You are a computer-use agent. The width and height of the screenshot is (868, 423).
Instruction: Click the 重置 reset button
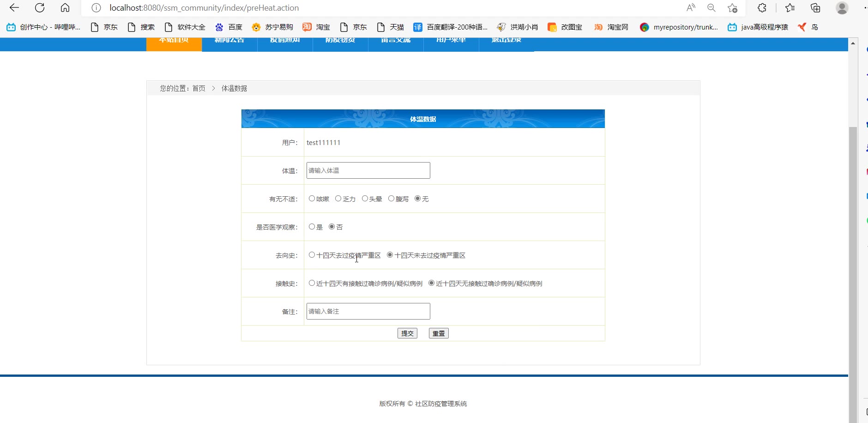[439, 333]
